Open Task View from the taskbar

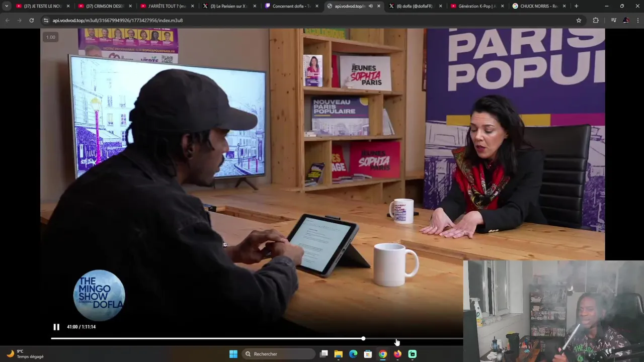point(324,354)
